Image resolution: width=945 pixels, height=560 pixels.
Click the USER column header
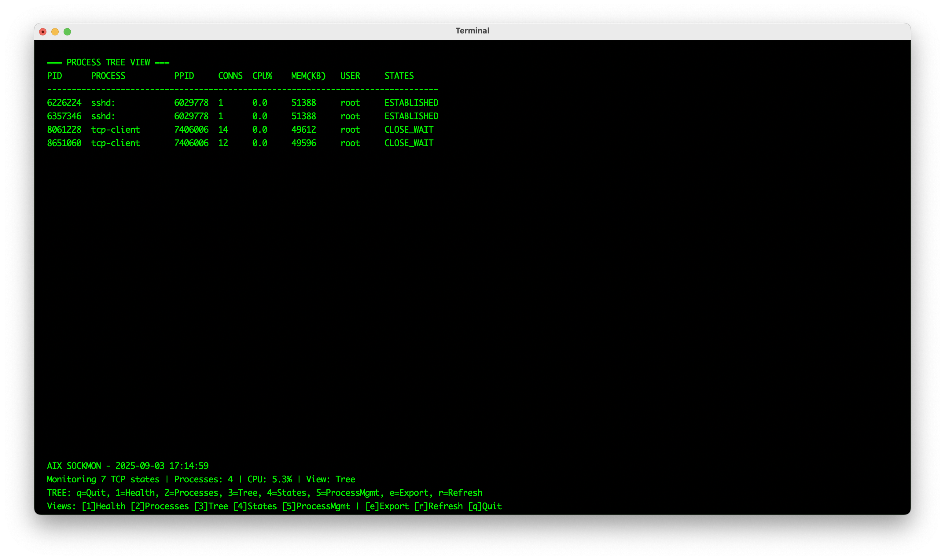[x=351, y=76]
